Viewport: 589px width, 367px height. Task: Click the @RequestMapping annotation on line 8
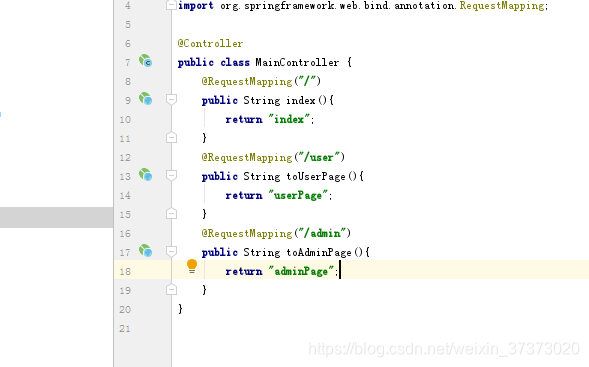click(x=247, y=82)
